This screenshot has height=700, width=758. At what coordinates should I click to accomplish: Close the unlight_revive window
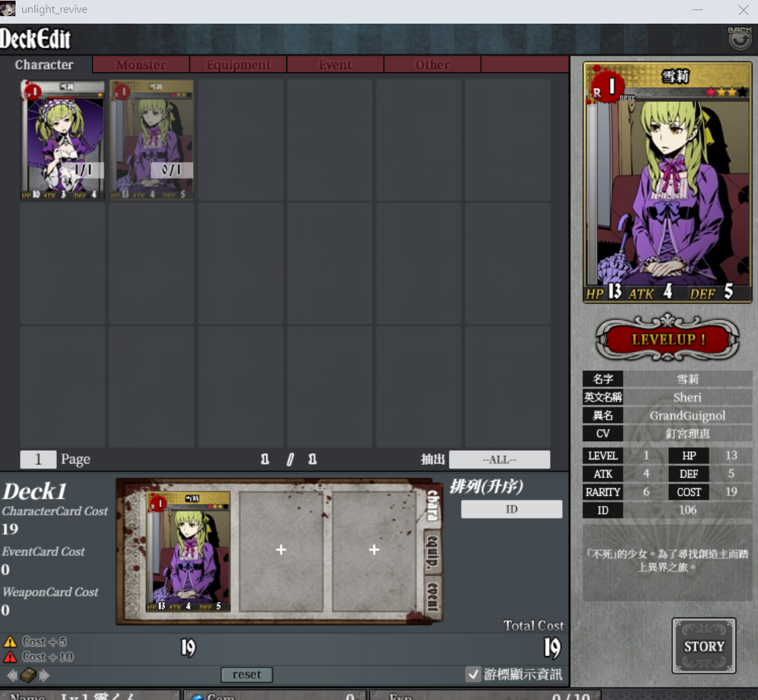(744, 9)
